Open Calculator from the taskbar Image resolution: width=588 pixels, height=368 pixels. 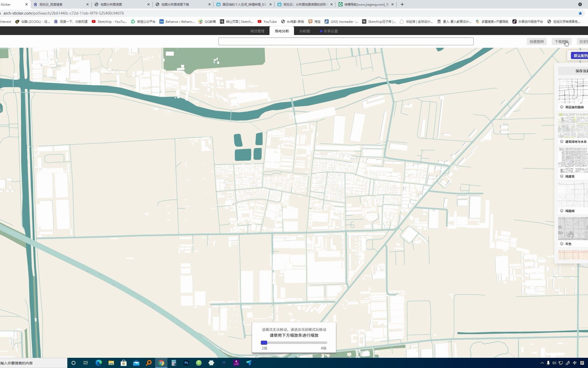pos(174,363)
